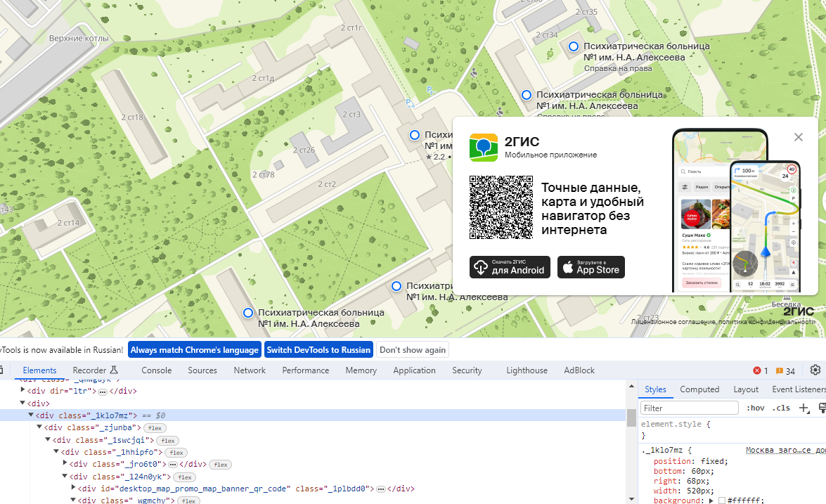Screen dimensions: 826x504
Task: Click the 2ГИС green app logo icon
Action: pos(484,148)
